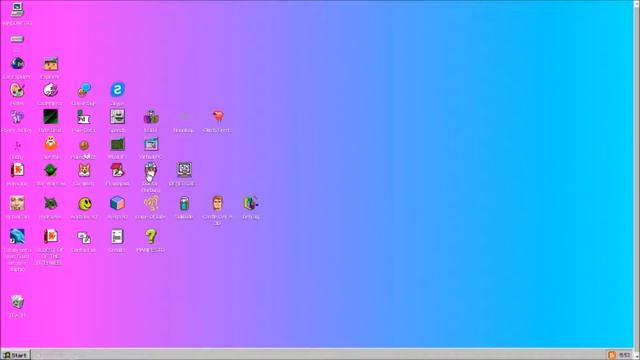640x360 pixels.
Task: Launch the Glitch Grrrlz red heart icon
Action: pos(218,117)
